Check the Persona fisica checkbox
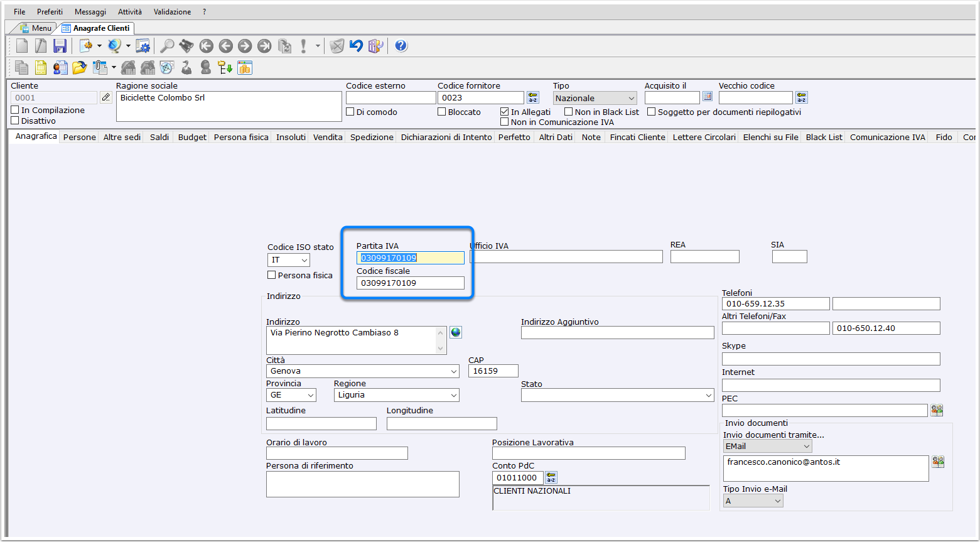This screenshot has width=980, height=542. 272,275
